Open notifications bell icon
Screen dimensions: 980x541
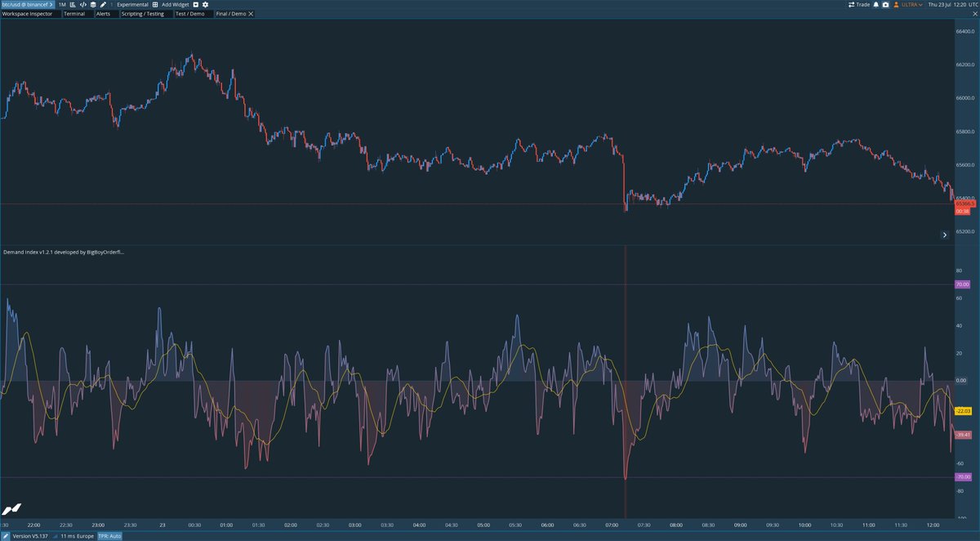876,4
